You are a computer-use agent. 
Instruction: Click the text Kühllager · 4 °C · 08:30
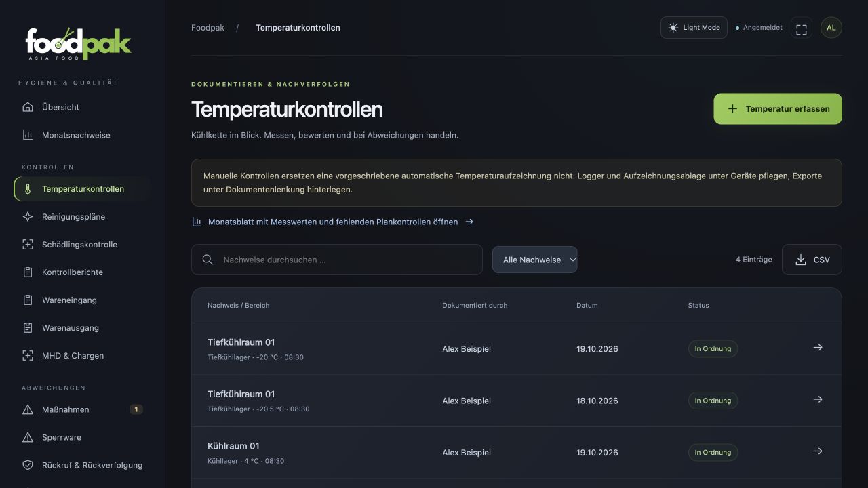click(x=245, y=461)
